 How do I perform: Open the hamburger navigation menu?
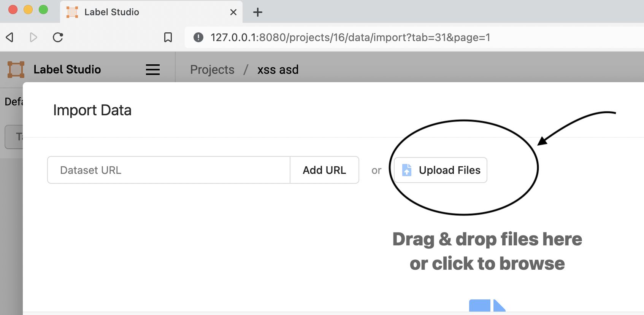[x=152, y=69]
